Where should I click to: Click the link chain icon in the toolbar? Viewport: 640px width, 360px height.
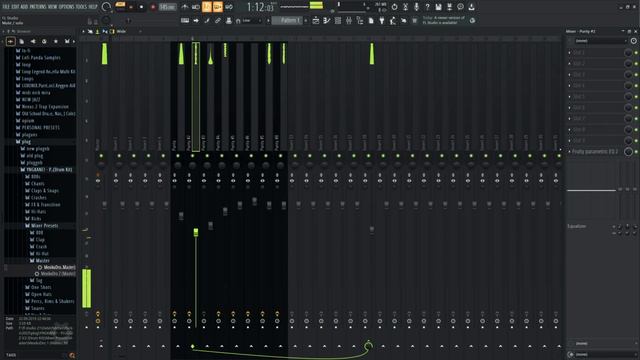[x=218, y=20]
